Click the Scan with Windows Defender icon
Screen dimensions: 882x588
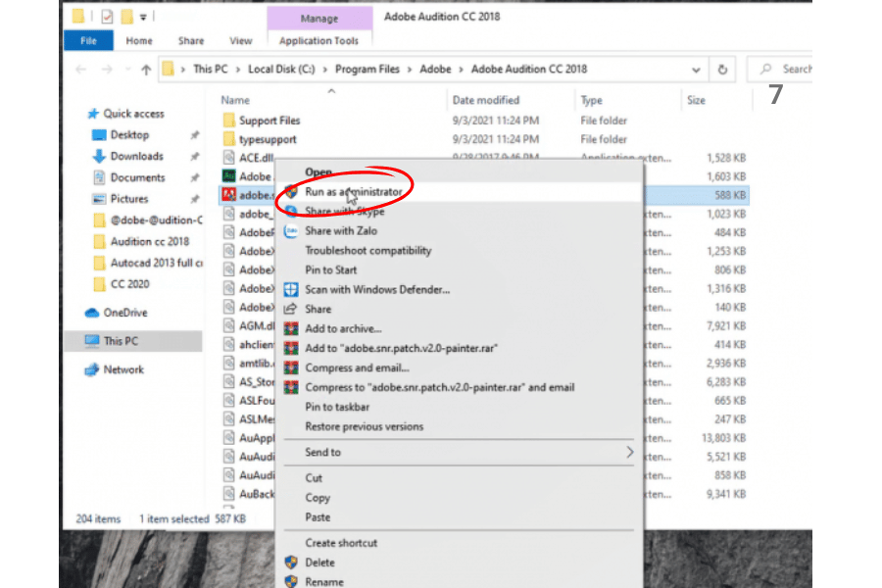(291, 290)
